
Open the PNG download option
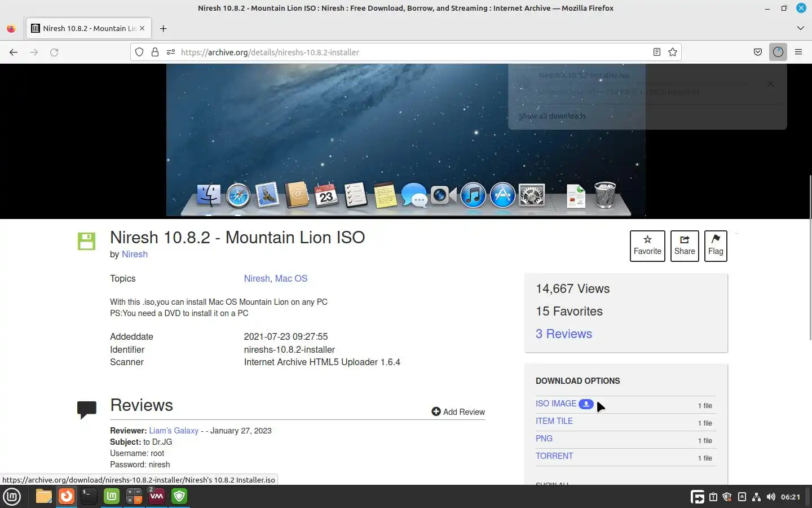pyautogui.click(x=544, y=439)
